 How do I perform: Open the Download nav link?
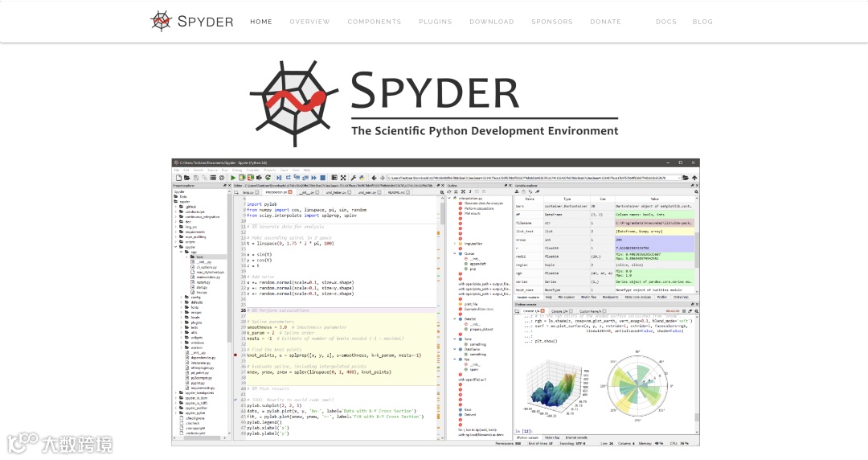[x=492, y=22]
